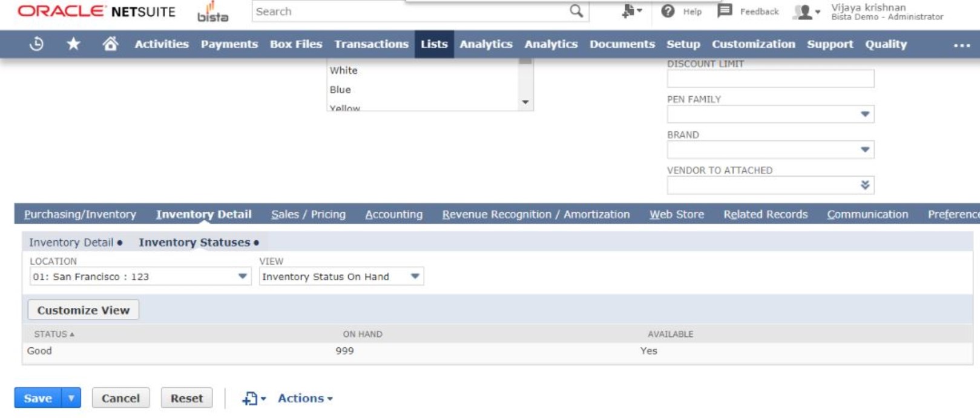Viewport: 980px width, 418px height.
Task: Open the Transactions menu
Action: [x=371, y=44]
